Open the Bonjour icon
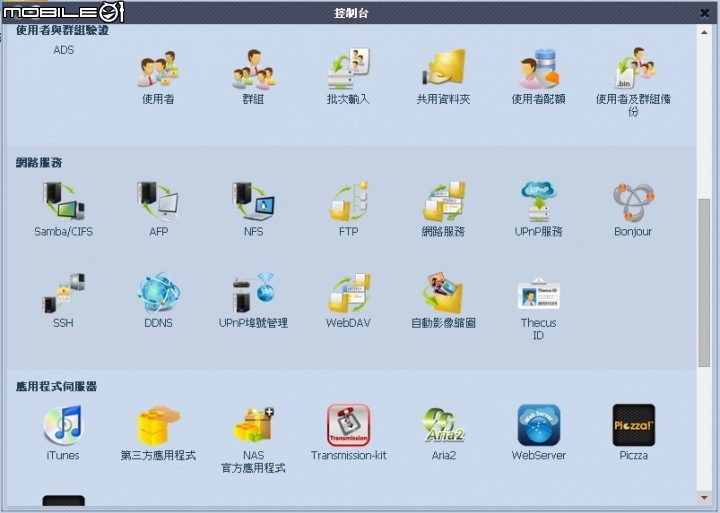The width and height of the screenshot is (720, 513). [x=634, y=202]
